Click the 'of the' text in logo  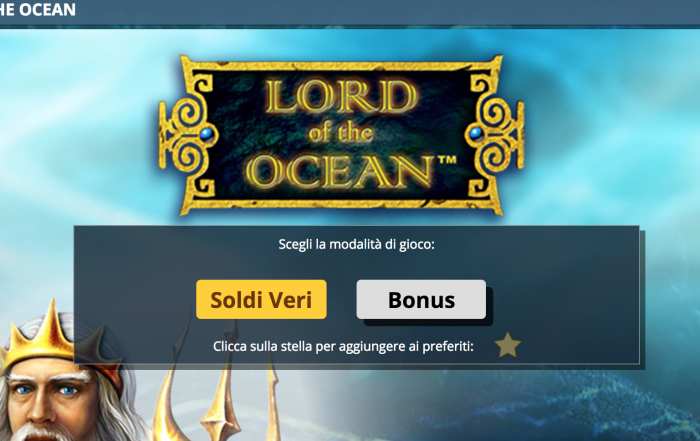(341, 133)
